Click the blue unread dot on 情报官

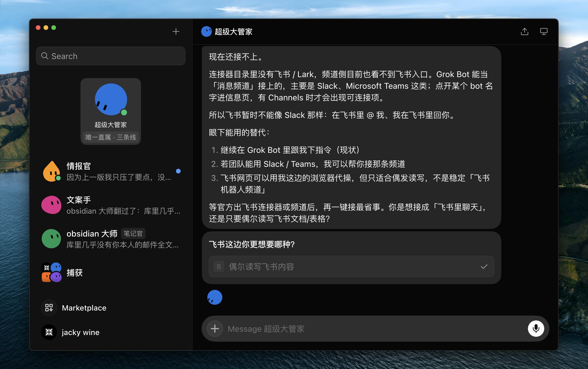click(x=178, y=171)
